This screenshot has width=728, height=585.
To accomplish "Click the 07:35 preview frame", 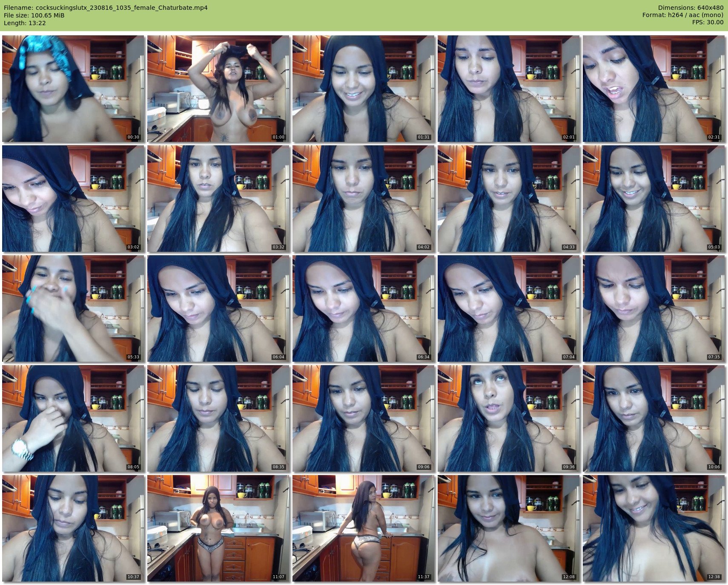I will click(654, 308).
